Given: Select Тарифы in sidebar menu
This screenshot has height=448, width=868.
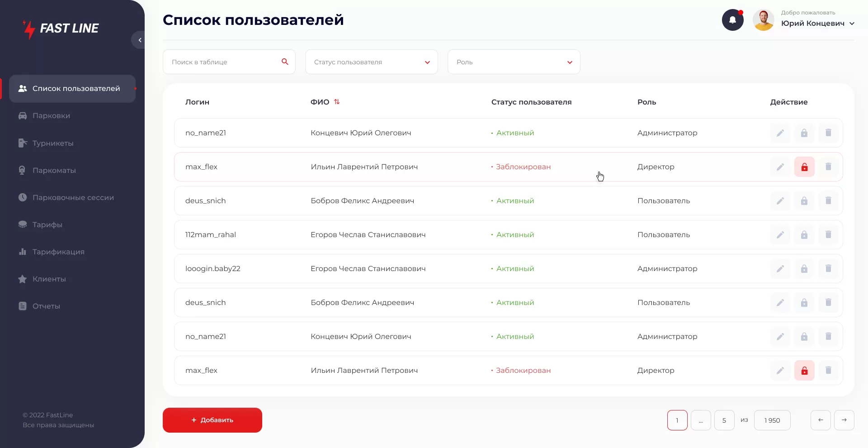Looking at the screenshot, I should (47, 224).
